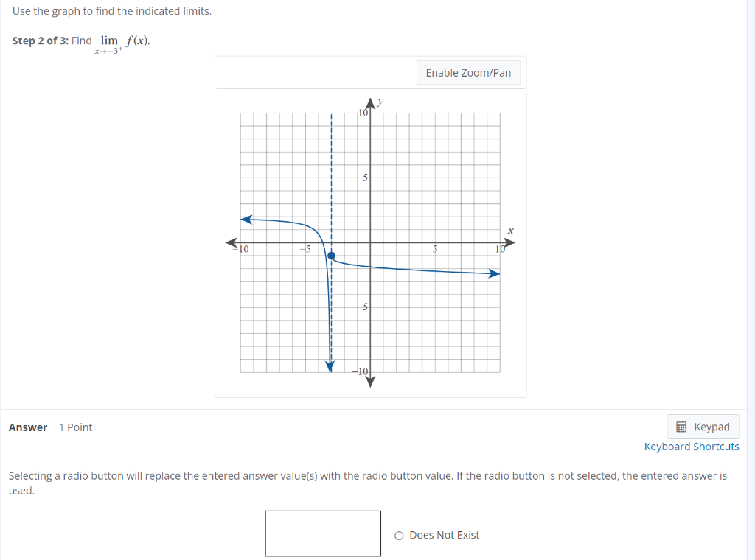This screenshot has height=560, width=755.
Task: Click the downward arrow at the asymptote bottom
Action: click(330, 365)
